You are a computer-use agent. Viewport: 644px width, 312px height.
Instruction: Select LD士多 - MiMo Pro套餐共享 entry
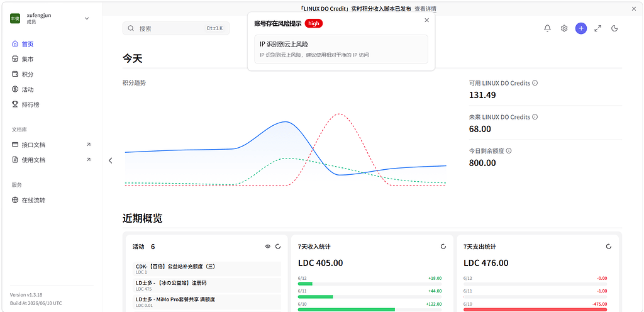[207, 302]
